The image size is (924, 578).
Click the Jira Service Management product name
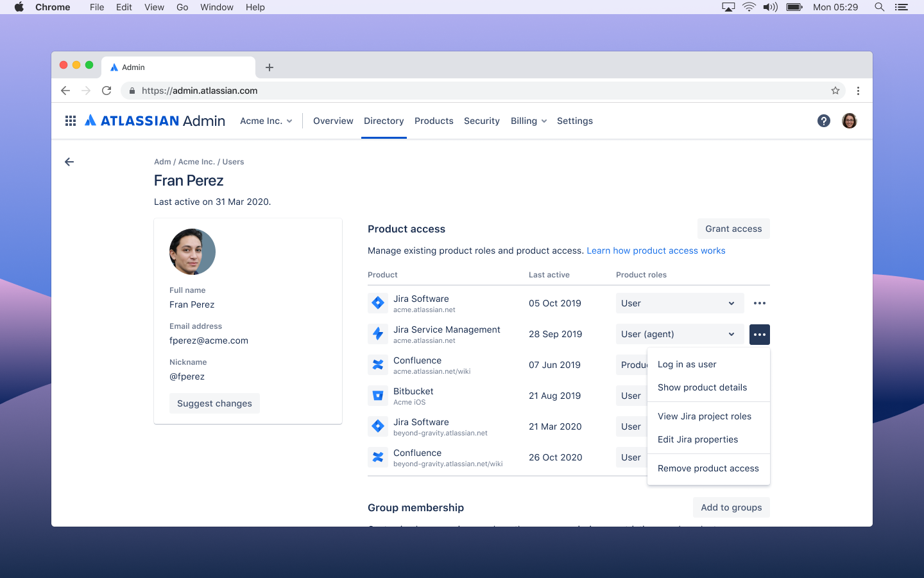point(447,329)
